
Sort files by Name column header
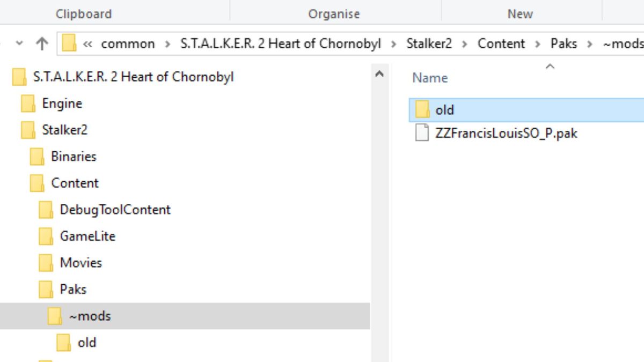[430, 78]
